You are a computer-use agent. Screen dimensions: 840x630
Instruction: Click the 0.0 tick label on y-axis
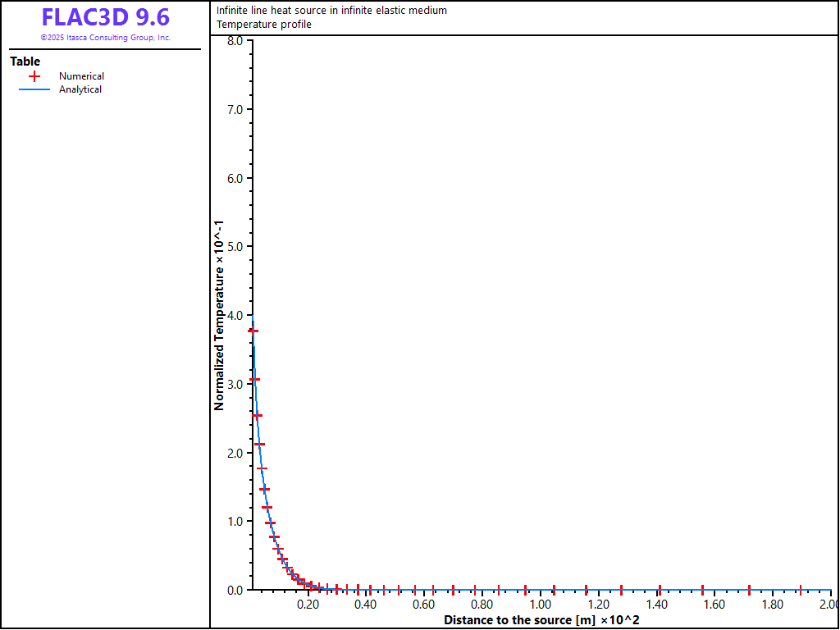[x=234, y=590]
